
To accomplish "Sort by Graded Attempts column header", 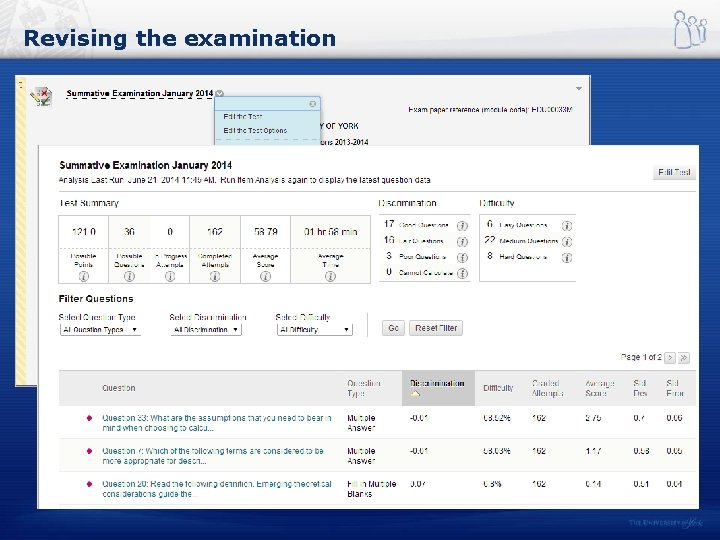I will pos(547,388).
